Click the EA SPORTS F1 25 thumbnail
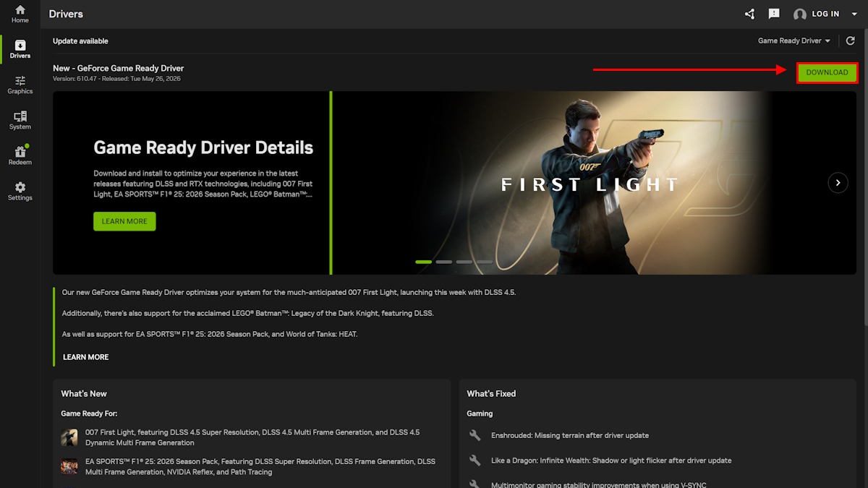 coord(69,466)
